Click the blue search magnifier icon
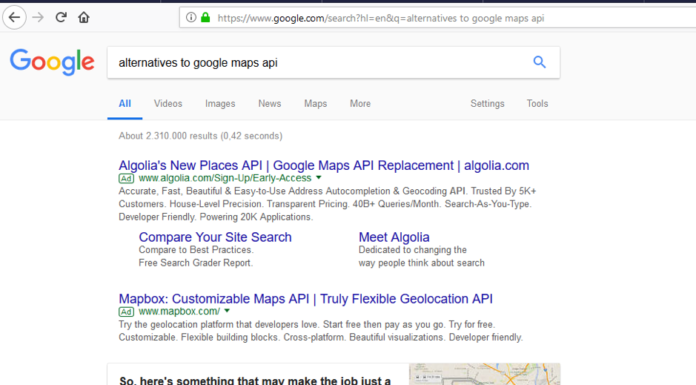 point(539,62)
